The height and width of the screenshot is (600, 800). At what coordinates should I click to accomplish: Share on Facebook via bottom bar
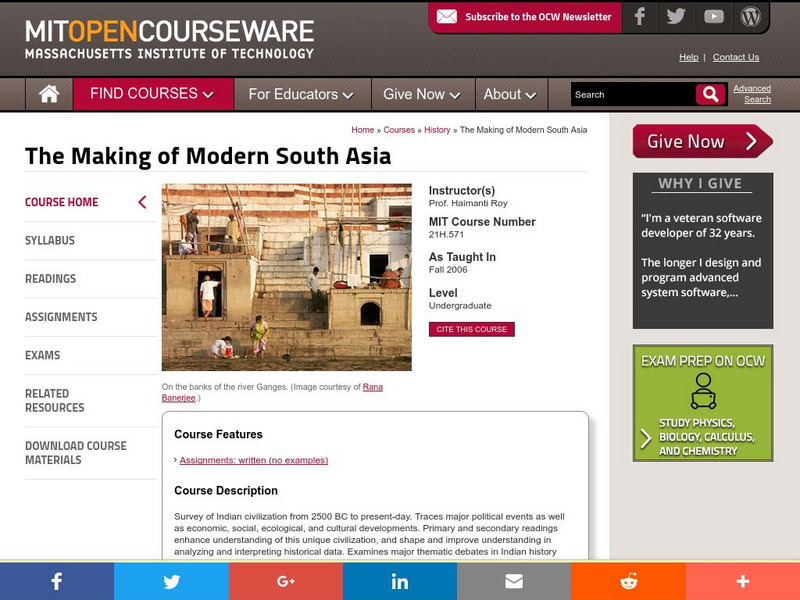[57, 581]
